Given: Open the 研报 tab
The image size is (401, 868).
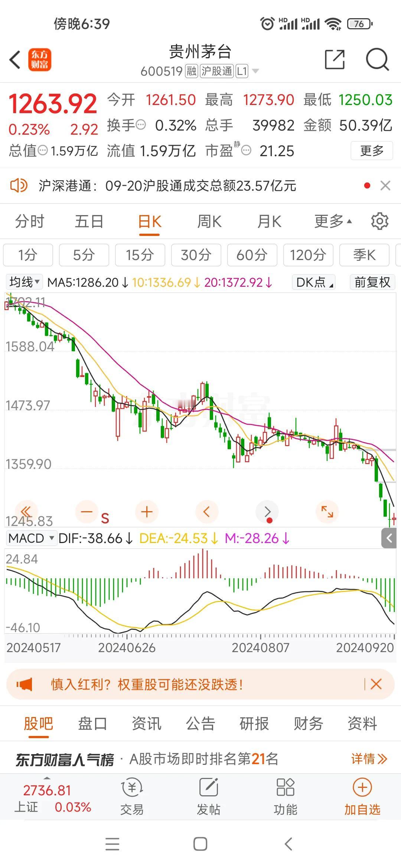Looking at the screenshot, I should (254, 723).
